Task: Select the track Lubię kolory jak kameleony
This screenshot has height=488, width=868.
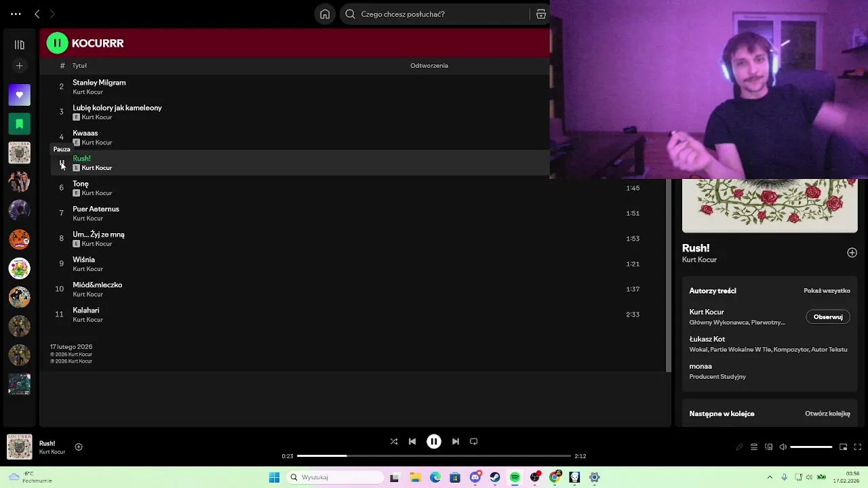Action: point(117,108)
